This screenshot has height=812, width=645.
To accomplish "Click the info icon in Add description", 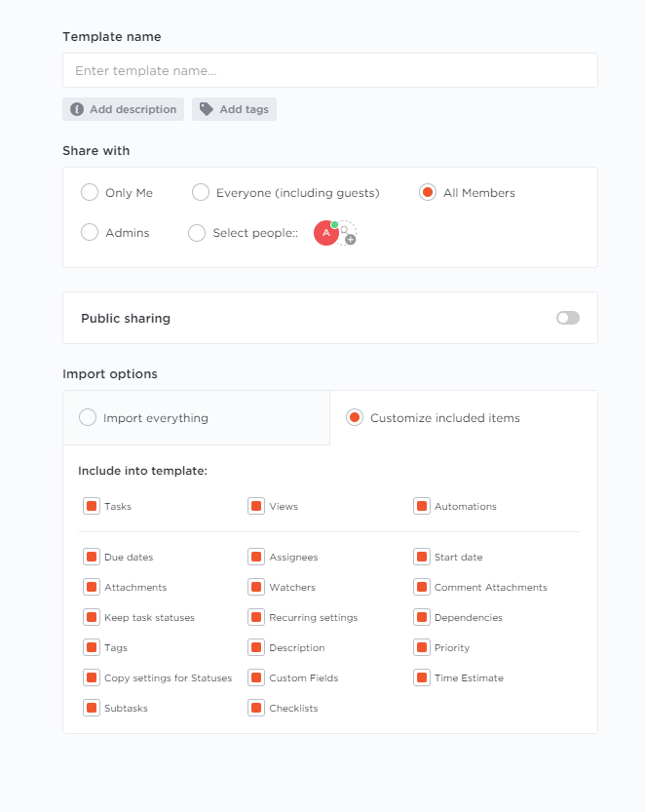I will tap(77, 109).
